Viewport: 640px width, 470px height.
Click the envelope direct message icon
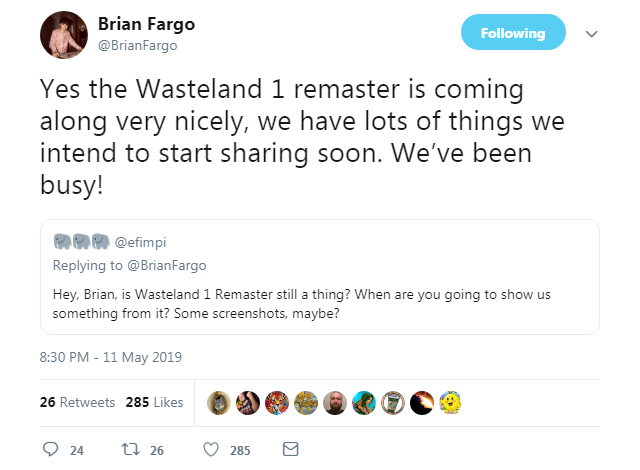coord(291,449)
